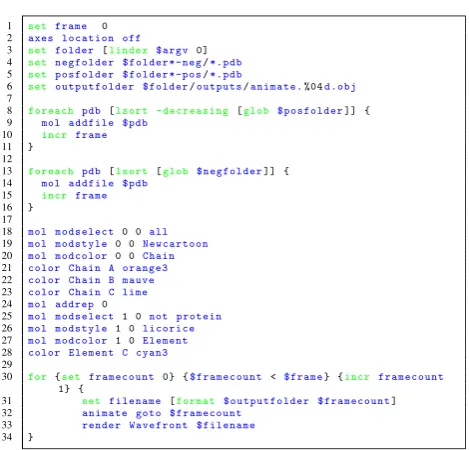Click the foreach line with 'lsort -decreasing'
The width and height of the screenshot is (469, 450).
[199, 111]
